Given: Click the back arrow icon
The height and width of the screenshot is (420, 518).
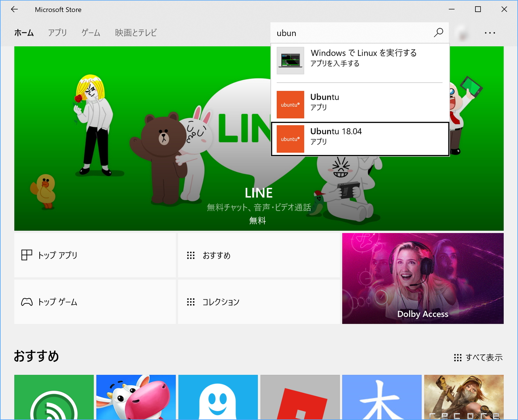Looking at the screenshot, I should tap(14, 9).
